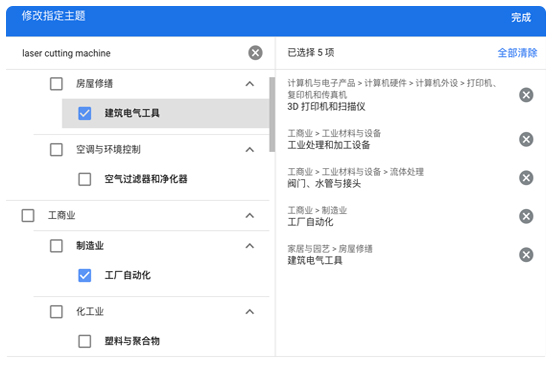Check the 化工业 checkbox
This screenshot has width=552, height=366.
tap(56, 311)
